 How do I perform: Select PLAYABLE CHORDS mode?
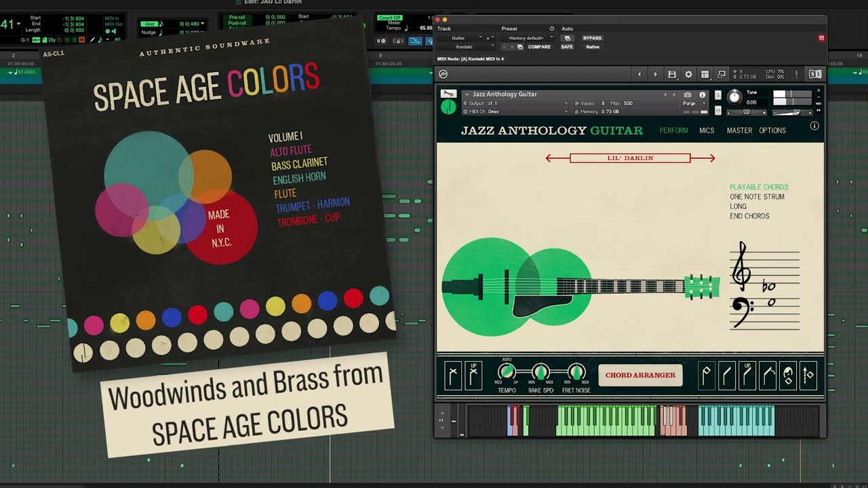(x=759, y=187)
